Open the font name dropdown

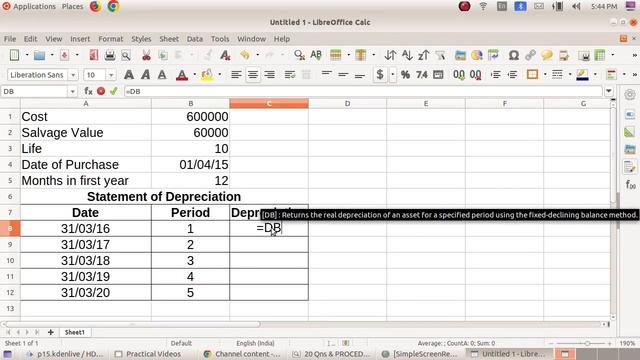[x=73, y=75]
